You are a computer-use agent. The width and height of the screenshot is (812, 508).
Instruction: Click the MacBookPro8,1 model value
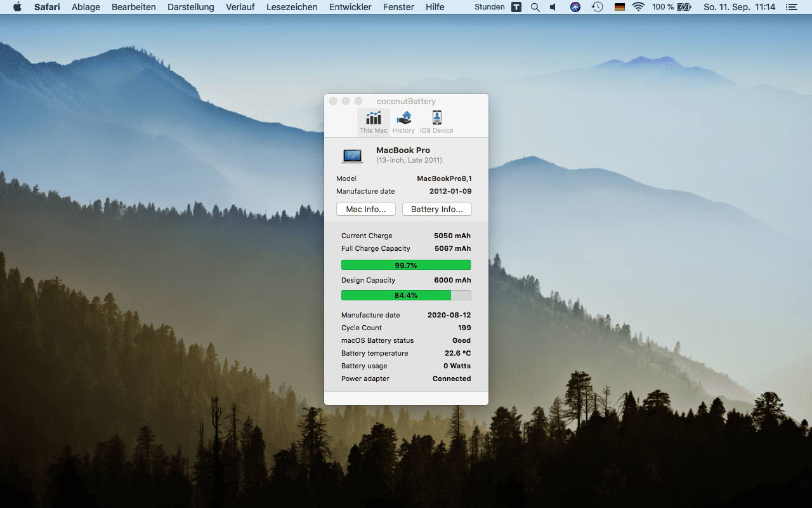(444, 178)
